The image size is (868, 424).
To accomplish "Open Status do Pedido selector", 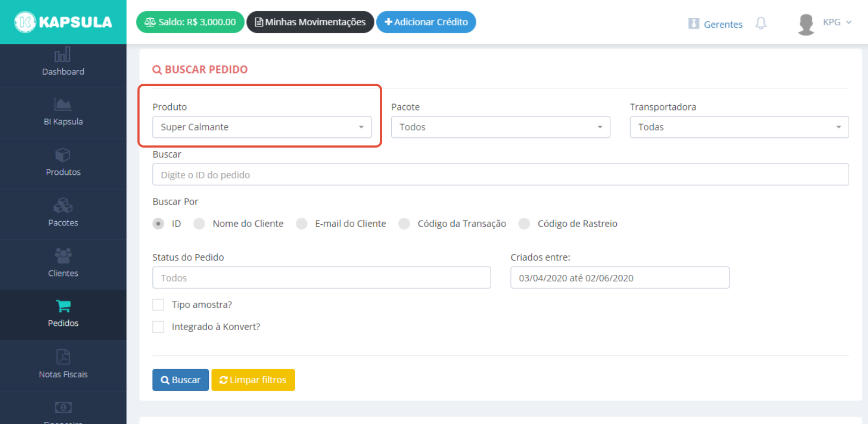I will coord(322,277).
